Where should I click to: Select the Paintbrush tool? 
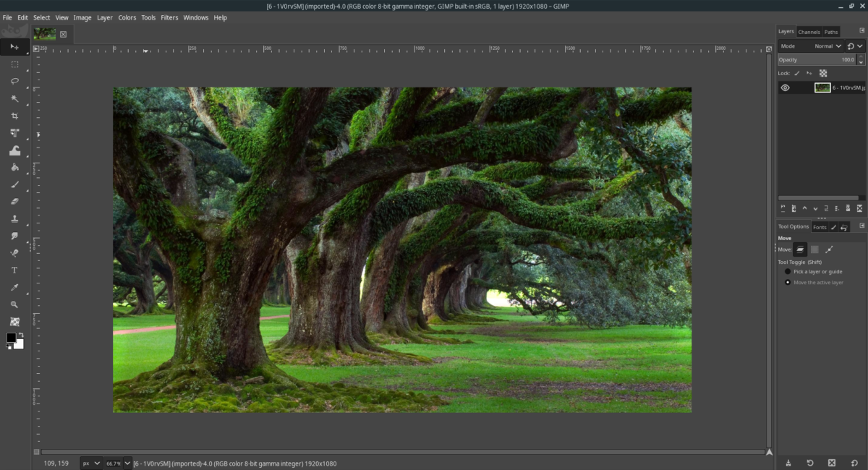[x=14, y=184]
